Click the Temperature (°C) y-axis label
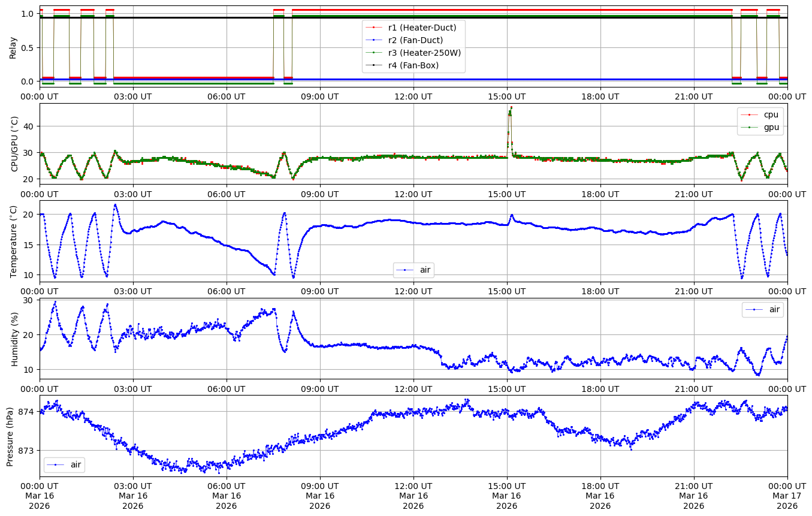 [13, 241]
